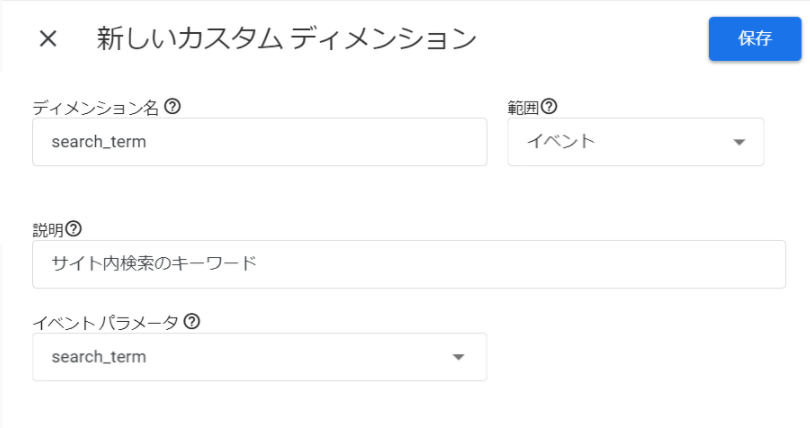The width and height of the screenshot is (810, 428).
Task: Click the blue 保存 button
Action: (755, 39)
